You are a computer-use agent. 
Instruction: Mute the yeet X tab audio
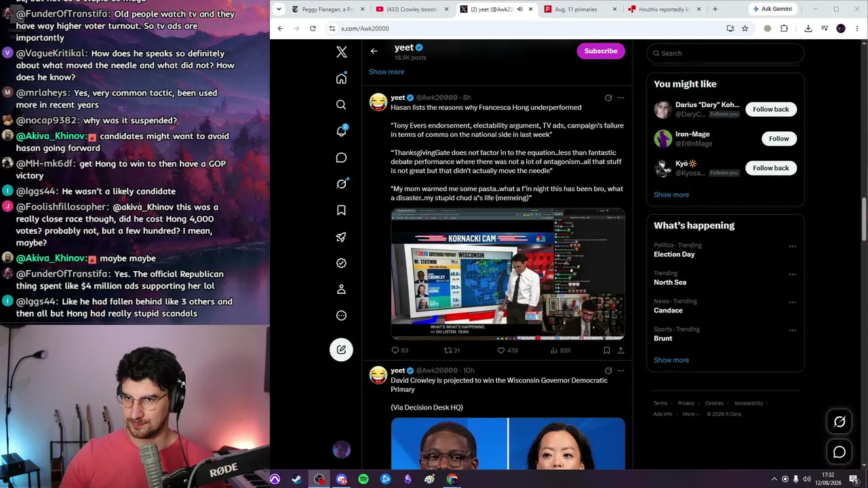[519, 9]
